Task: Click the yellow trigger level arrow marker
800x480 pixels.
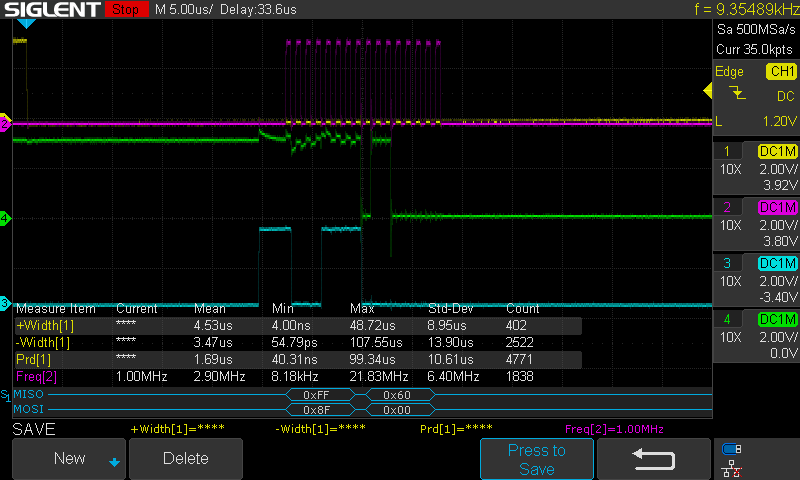Action: click(x=708, y=91)
